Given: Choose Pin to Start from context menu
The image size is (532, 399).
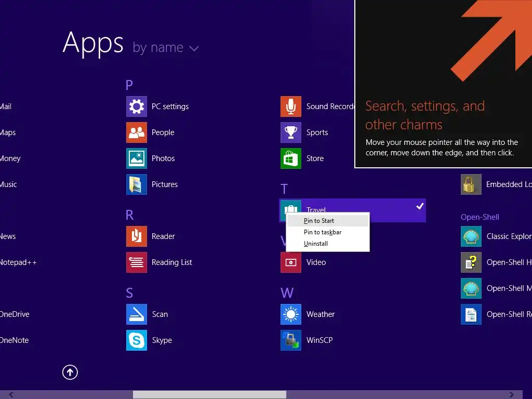Looking at the screenshot, I should point(328,221).
